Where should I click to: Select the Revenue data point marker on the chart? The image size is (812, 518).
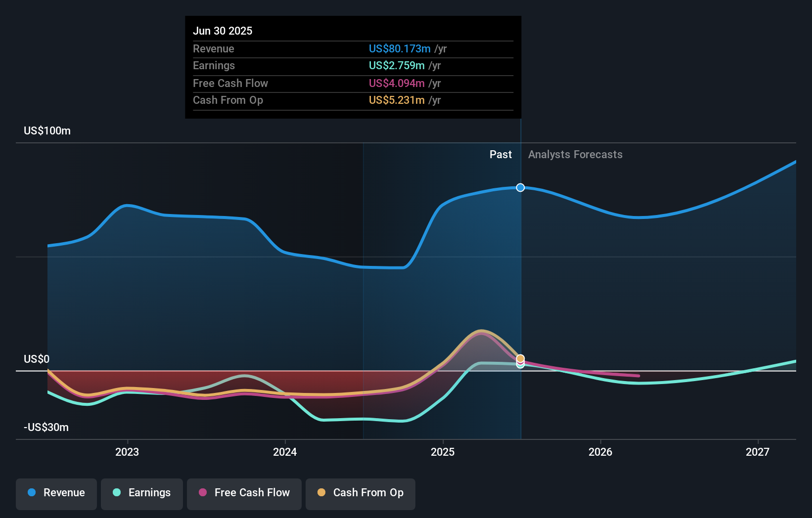tap(520, 187)
